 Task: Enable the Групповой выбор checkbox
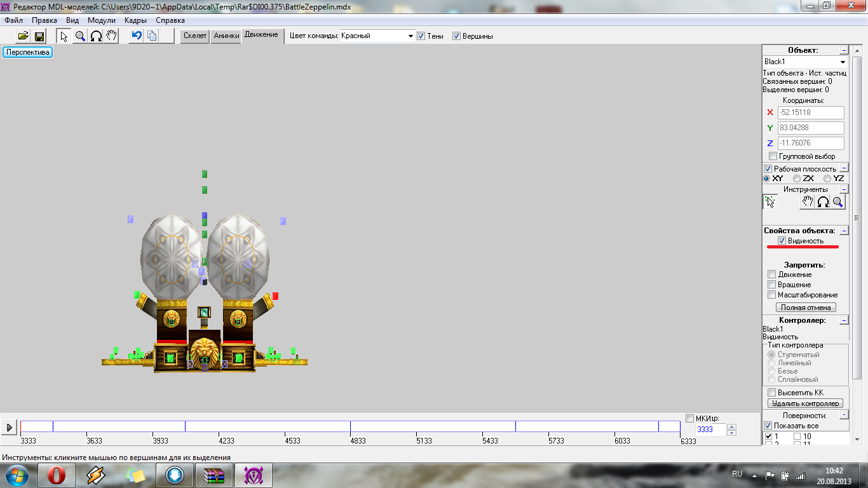(773, 156)
